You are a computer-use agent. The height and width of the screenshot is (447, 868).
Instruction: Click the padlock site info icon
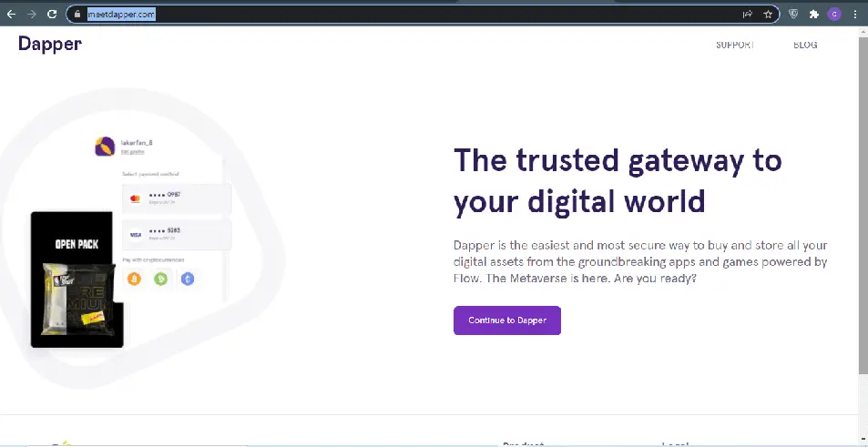78,15
